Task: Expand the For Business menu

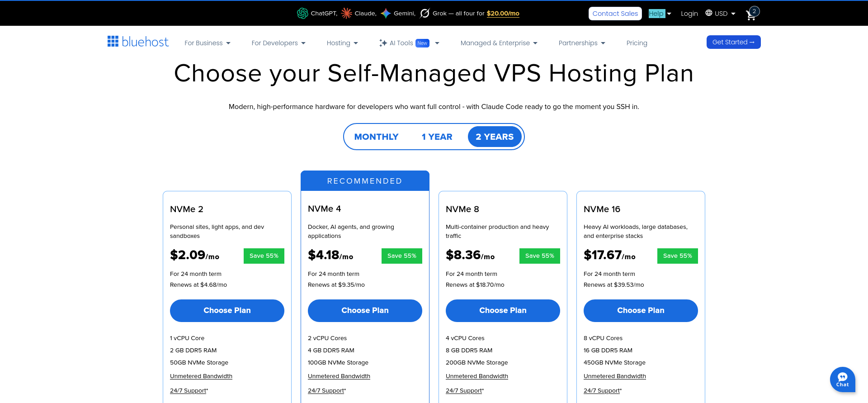Action: (208, 43)
